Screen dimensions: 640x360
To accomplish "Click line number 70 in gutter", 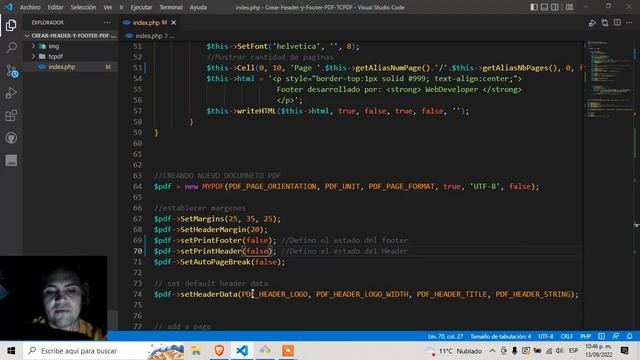I will pyautogui.click(x=137, y=251).
